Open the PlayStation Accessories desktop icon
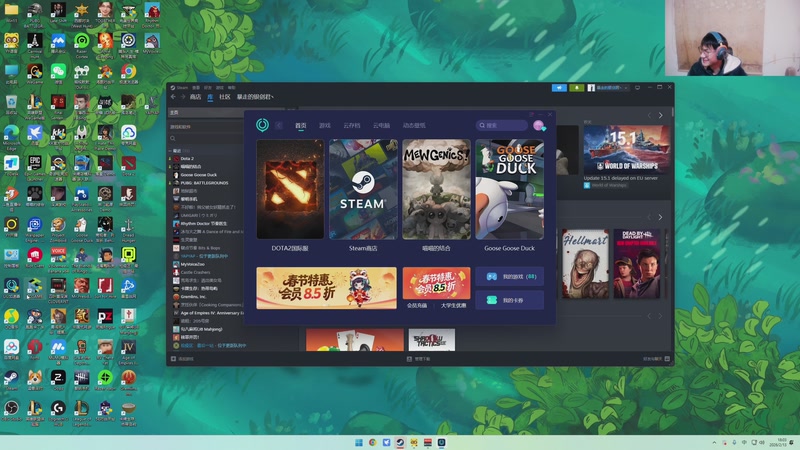 click(82, 197)
